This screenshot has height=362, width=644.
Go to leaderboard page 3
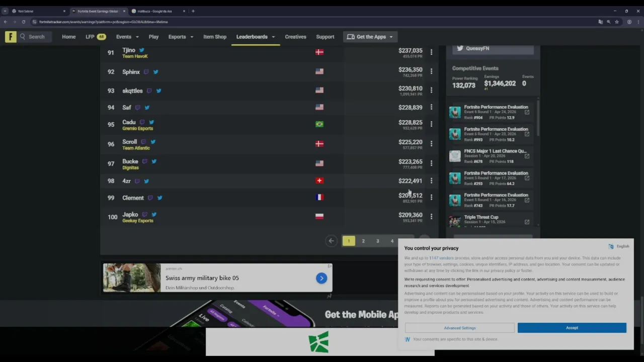[x=378, y=241]
